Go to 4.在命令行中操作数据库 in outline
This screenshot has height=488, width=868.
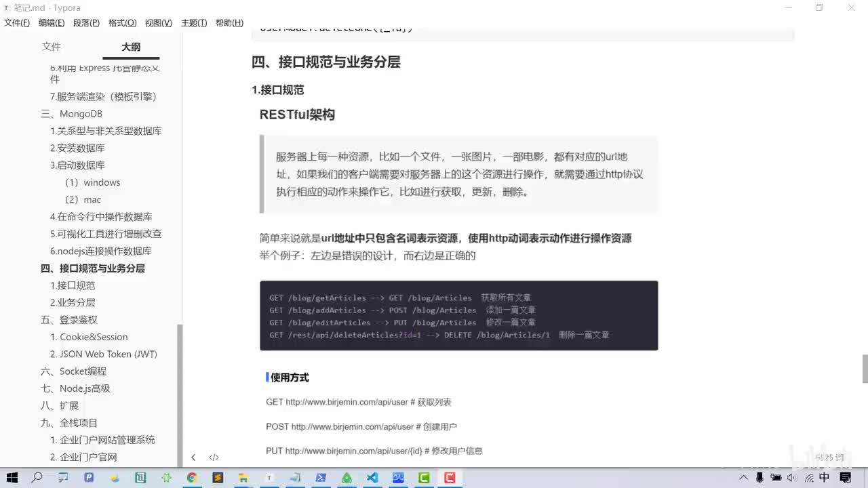point(101,216)
